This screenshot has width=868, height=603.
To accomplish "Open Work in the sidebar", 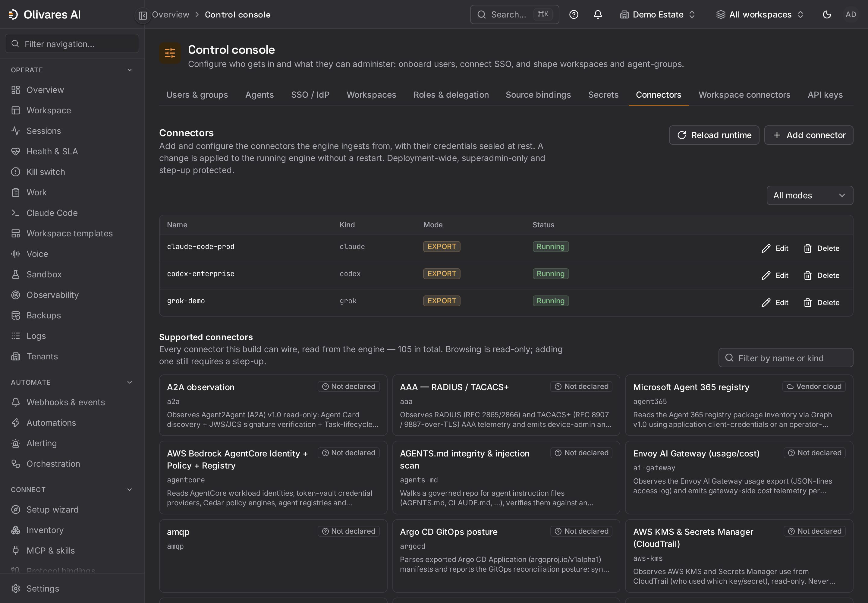I will click(72, 192).
